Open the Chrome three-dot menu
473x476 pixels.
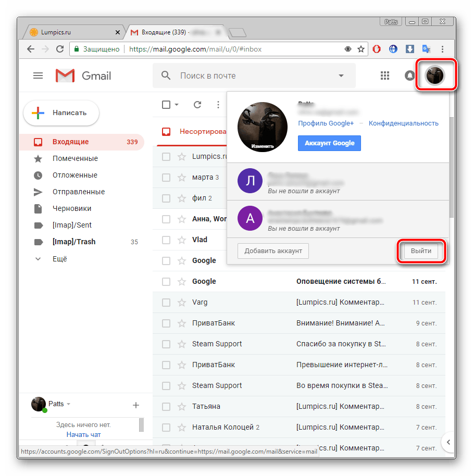tap(442, 49)
